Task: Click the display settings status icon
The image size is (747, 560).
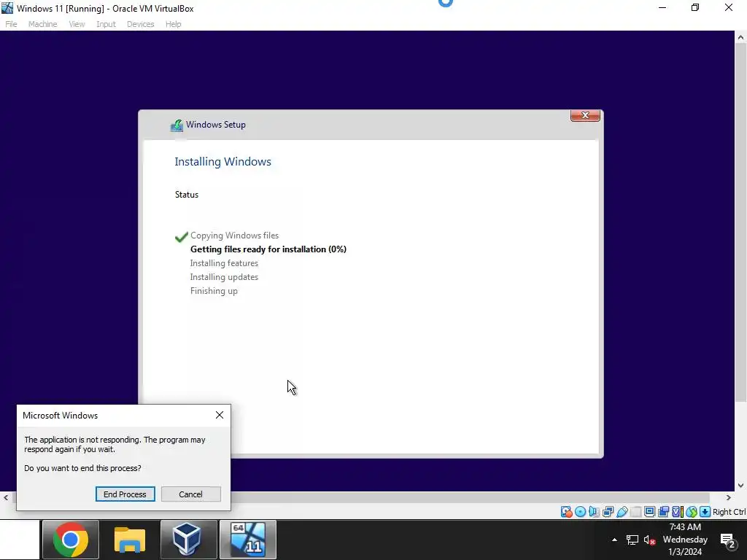Action: [x=649, y=512]
